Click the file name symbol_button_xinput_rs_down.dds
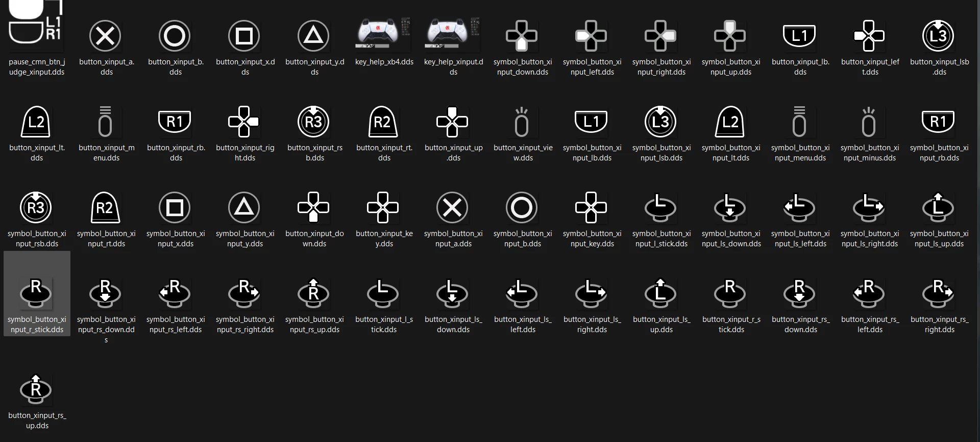Screen dimensions: 980x442 [x=106, y=330]
